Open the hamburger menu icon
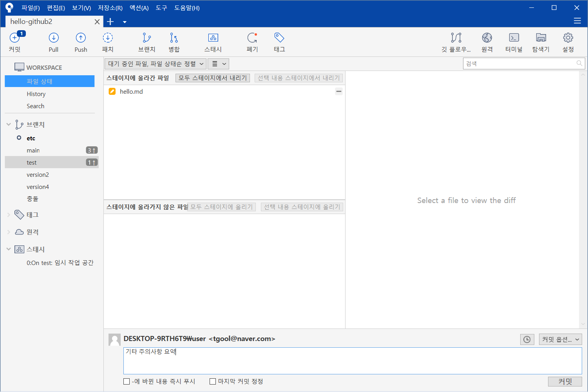The width and height of the screenshot is (588, 392). 577,21
